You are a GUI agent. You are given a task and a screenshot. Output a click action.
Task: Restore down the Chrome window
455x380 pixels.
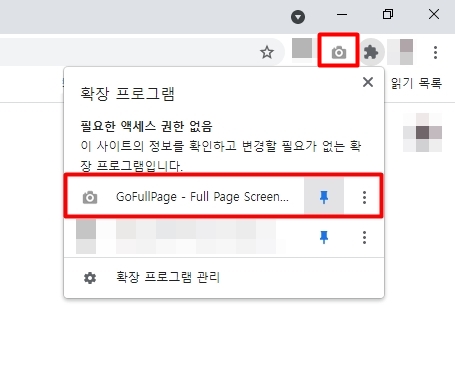[388, 14]
